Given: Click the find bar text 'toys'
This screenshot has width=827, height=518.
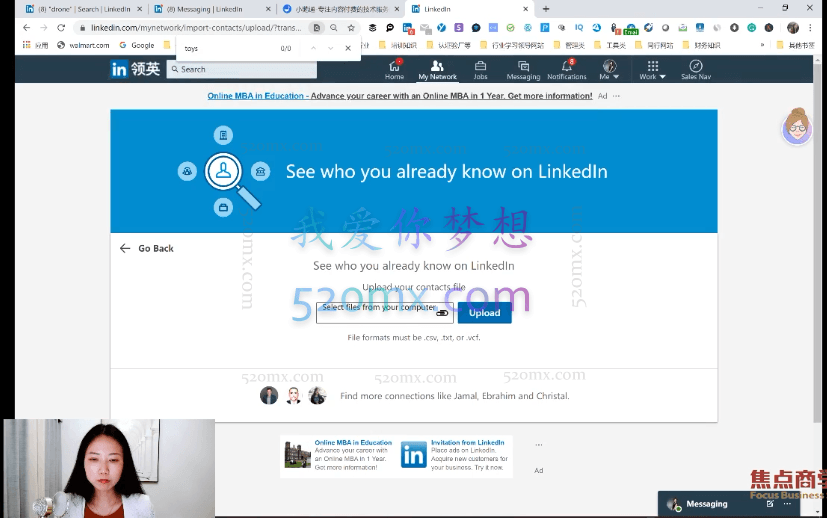Looking at the screenshot, I should (x=191, y=49).
